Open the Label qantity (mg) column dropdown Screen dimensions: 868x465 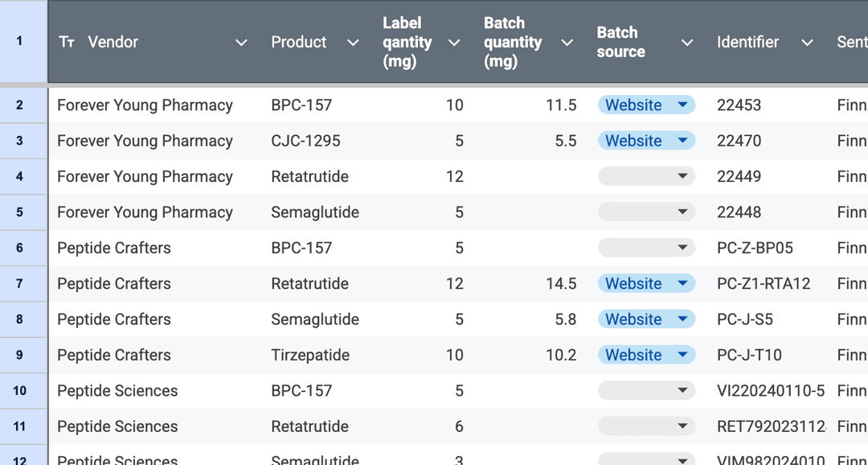[x=454, y=43]
